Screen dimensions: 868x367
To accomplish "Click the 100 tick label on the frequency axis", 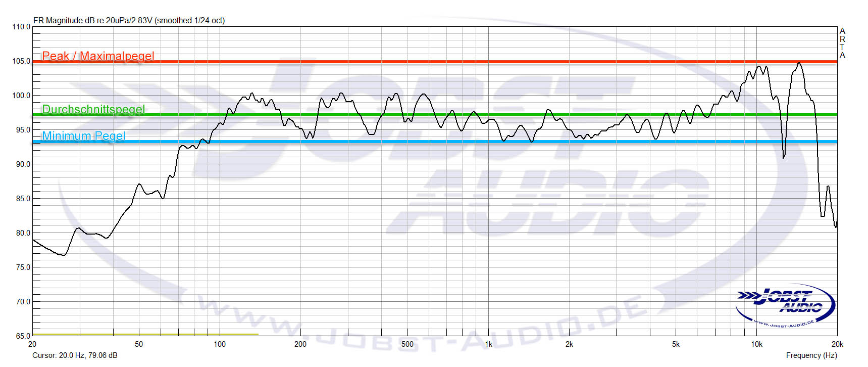I will (220, 344).
